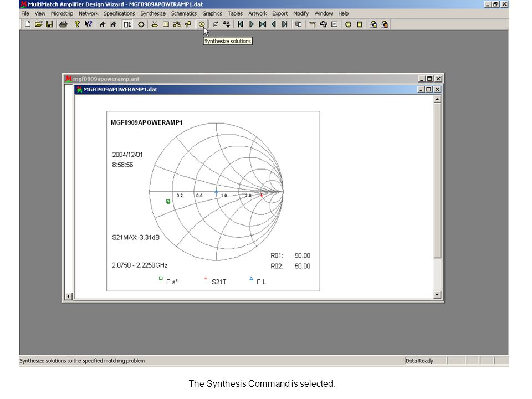Save using the floppy disk icon
Image resolution: width=532 pixels, height=399 pixels.
[49, 24]
